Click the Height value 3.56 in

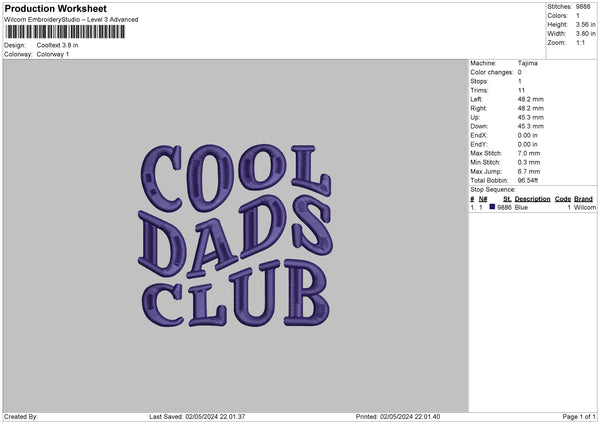click(x=585, y=24)
